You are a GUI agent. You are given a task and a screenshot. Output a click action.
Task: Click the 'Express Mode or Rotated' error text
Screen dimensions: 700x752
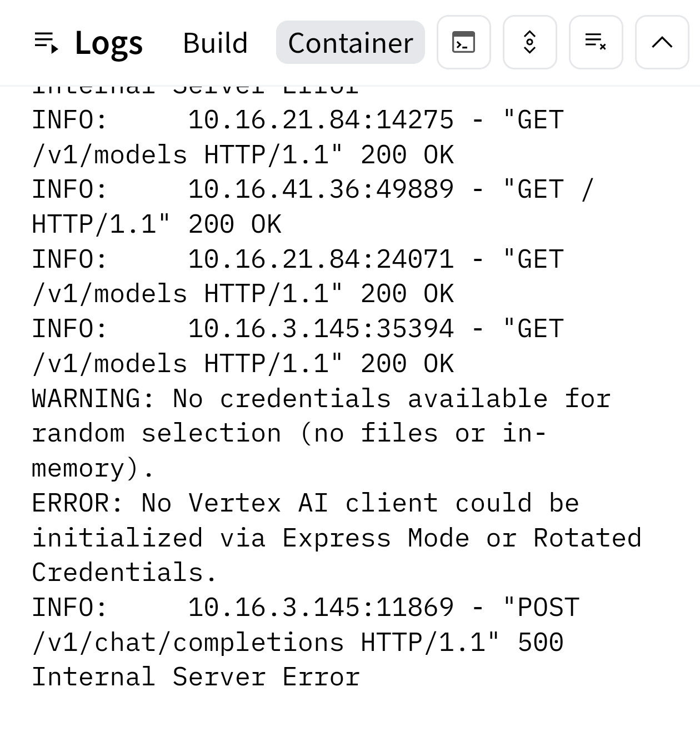point(461,538)
